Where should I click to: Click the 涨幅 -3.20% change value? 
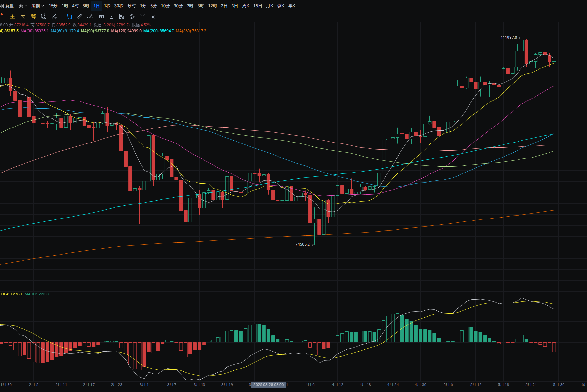pyautogui.click(x=112, y=25)
